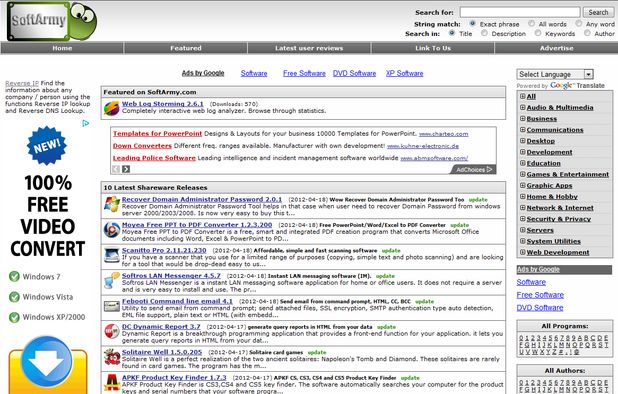Click the DC Dynamic Report icon
This screenshot has width=618, height=394.
[x=112, y=331]
